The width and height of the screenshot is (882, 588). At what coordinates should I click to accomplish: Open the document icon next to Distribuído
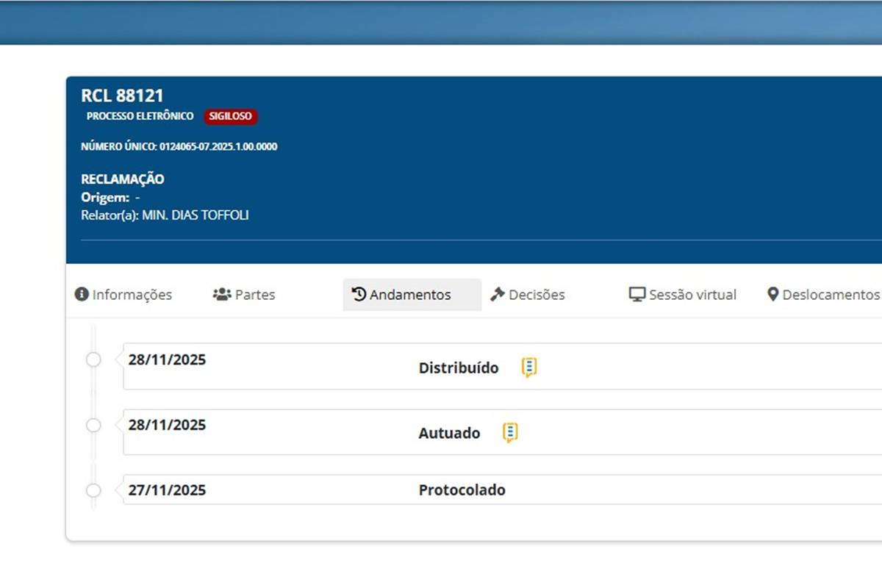(529, 367)
